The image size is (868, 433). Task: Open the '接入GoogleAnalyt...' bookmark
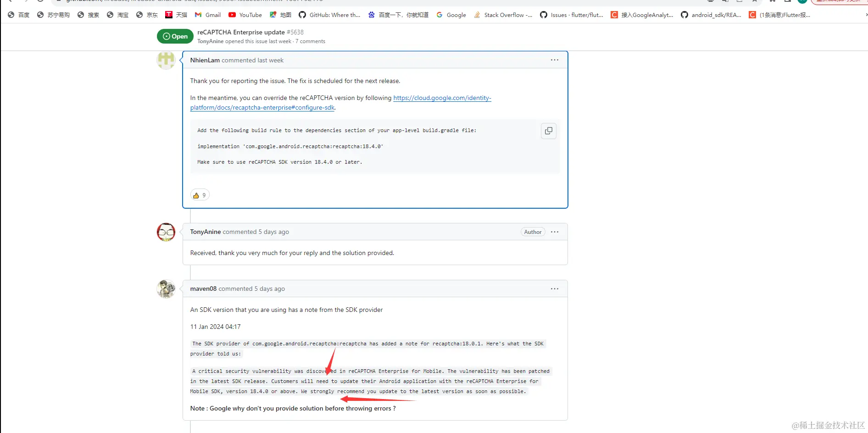[642, 15]
